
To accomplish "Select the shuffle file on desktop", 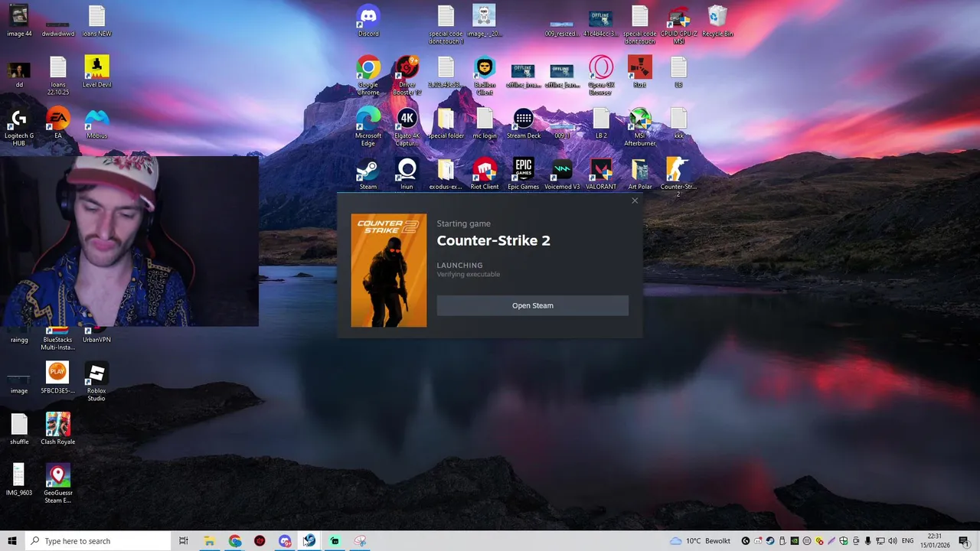I will [19, 429].
